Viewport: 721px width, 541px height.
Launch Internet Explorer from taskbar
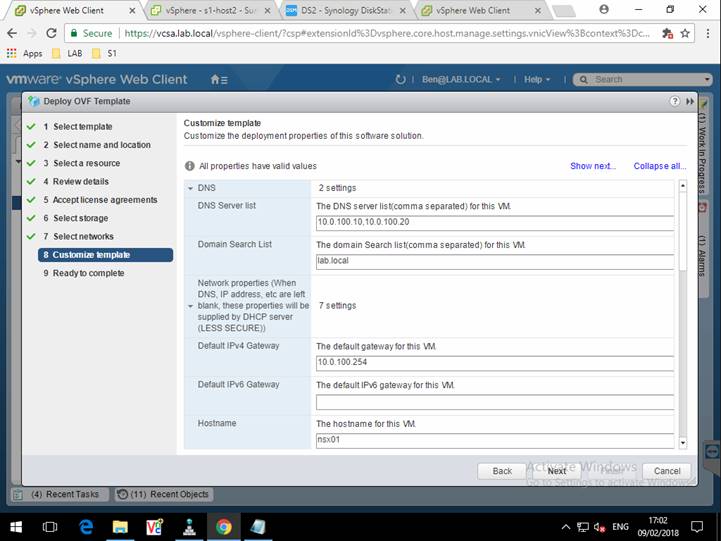click(86, 527)
